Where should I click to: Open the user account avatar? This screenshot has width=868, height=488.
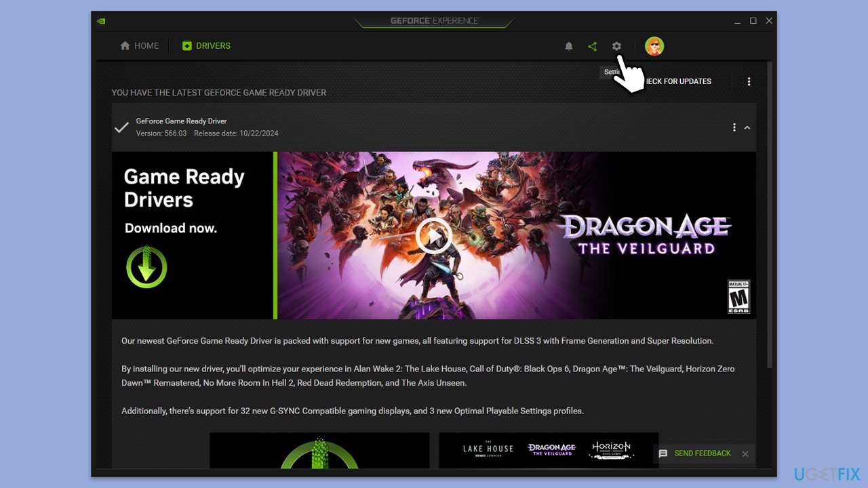(x=654, y=46)
